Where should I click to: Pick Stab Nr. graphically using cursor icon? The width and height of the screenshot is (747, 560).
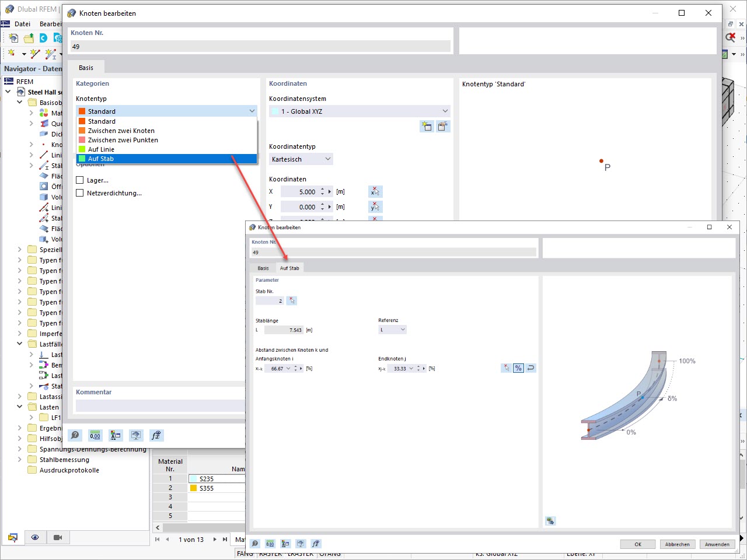292,300
